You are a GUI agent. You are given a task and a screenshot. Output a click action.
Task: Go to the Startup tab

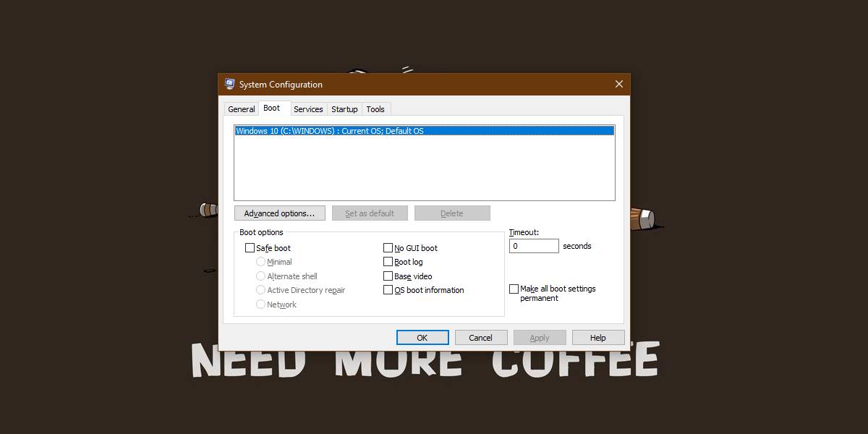tap(344, 109)
